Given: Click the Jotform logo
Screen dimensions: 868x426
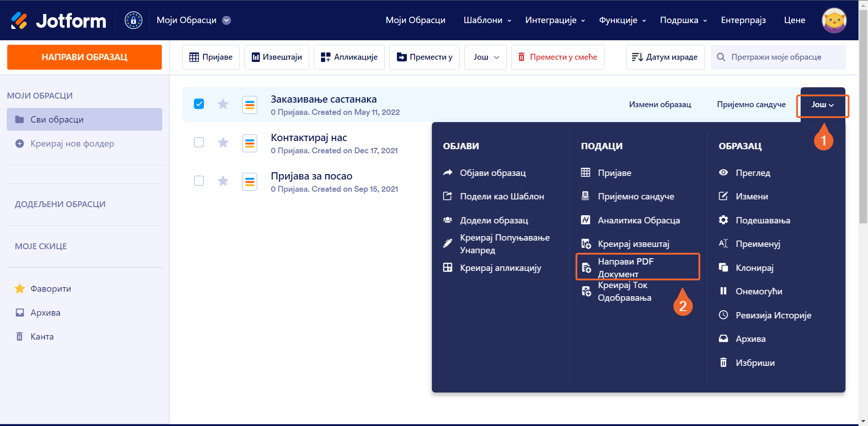Looking at the screenshot, I should [58, 20].
